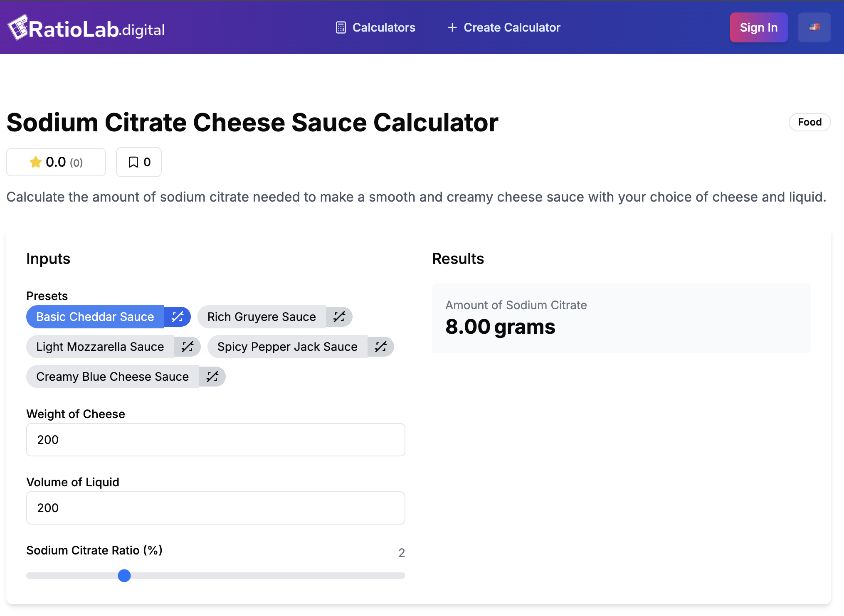Click the wand icon beside Light Mozzarella Sauce
The image size is (844, 616).
[188, 347]
